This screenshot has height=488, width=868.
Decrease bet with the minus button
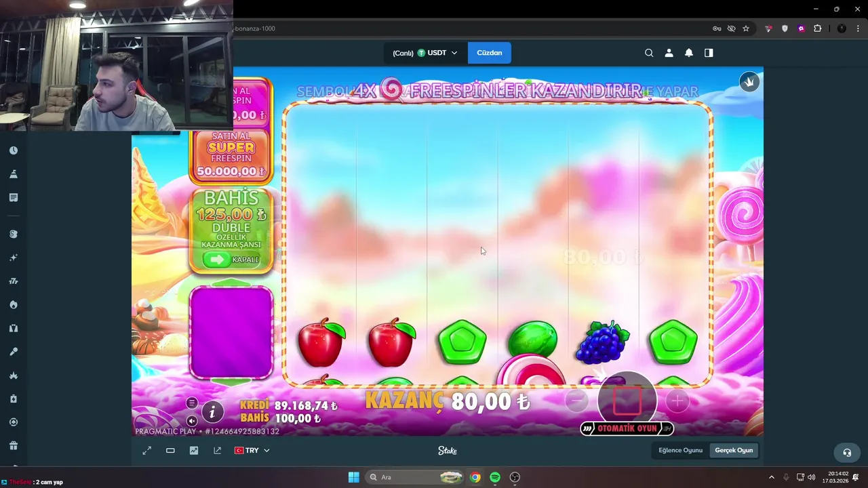576,401
